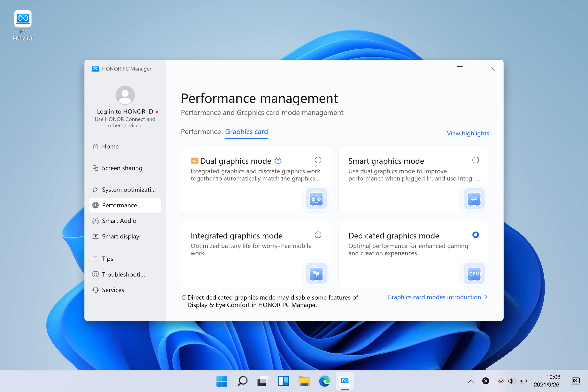The height and width of the screenshot is (392, 588).
Task: Click the Dedicated mode 'Optimal performance' description
Action: [x=408, y=249]
